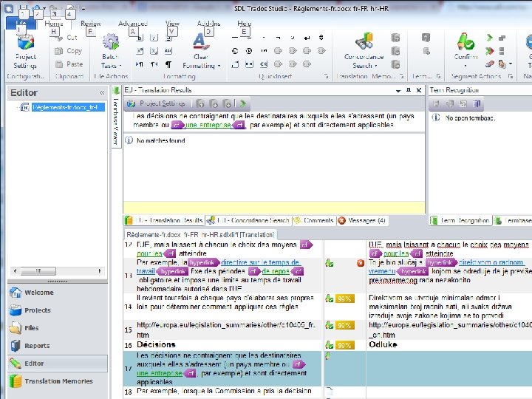
Task: Open the Translation Memories view
Action: coord(58,381)
